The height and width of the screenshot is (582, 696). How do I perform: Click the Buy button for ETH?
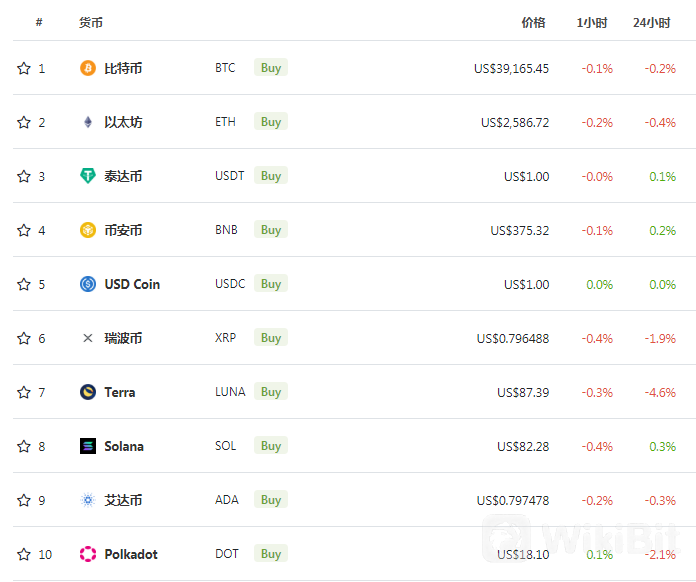271,122
